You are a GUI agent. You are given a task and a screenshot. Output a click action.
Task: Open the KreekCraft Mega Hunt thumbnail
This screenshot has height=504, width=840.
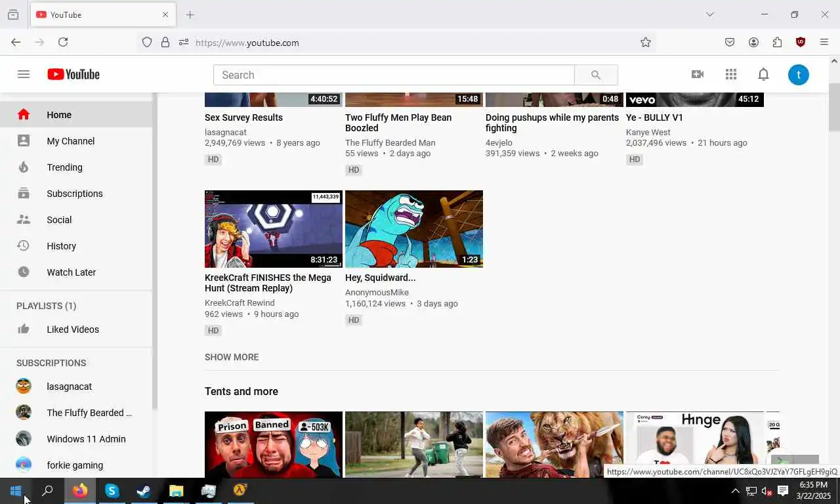(274, 229)
